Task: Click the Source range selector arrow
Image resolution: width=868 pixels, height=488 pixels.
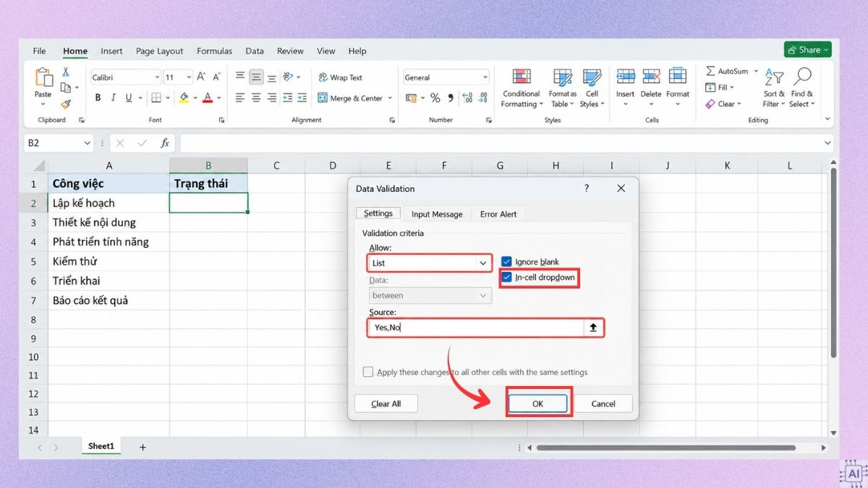Action: coord(593,328)
